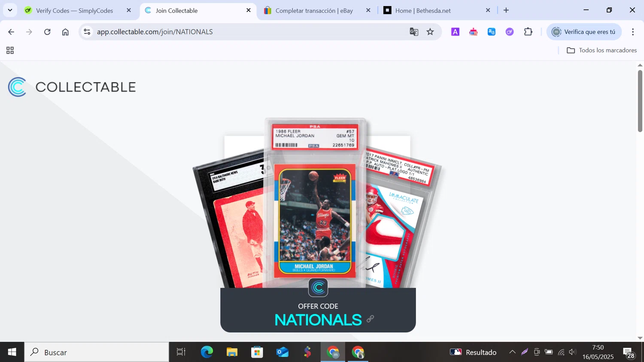Copy offer link via chain icon

click(370, 319)
